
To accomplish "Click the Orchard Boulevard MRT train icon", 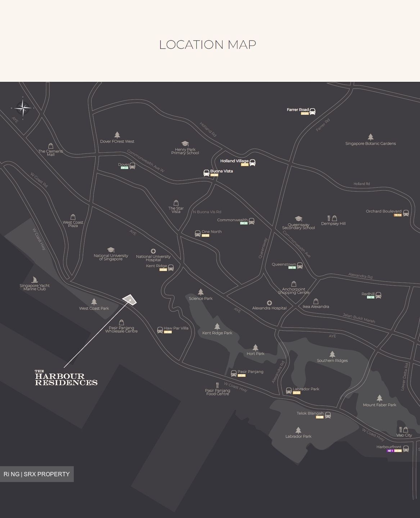I will [x=406, y=213].
